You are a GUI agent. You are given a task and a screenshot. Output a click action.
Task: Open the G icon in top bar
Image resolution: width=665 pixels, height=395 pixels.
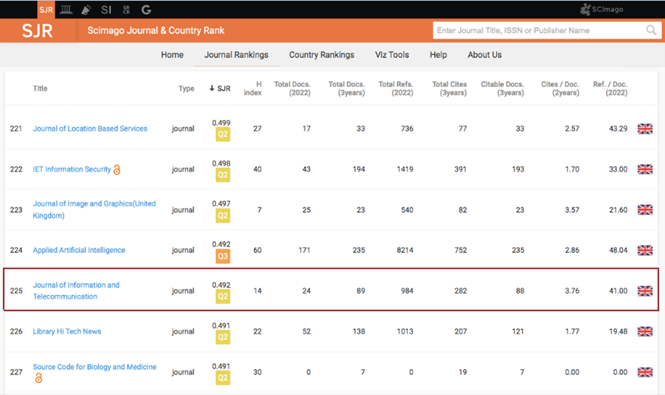(x=146, y=10)
